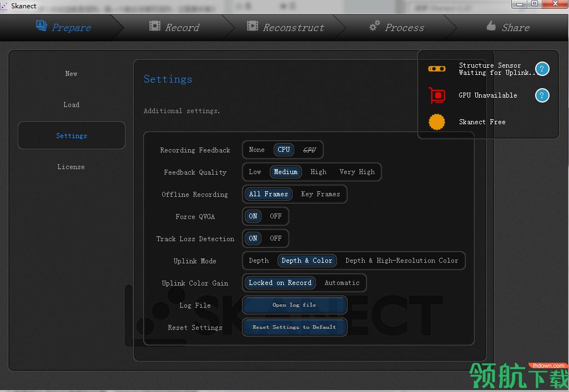Click the Recording Feedback label

pos(195,150)
